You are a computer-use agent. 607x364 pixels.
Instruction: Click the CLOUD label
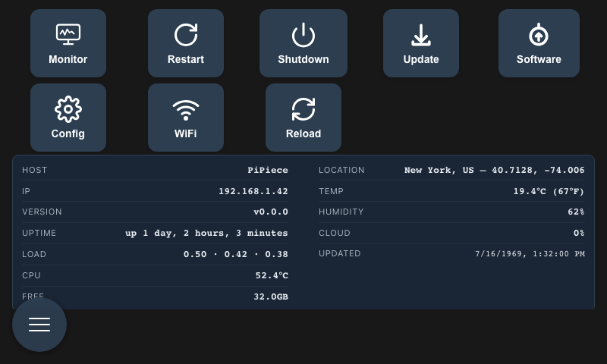click(335, 233)
